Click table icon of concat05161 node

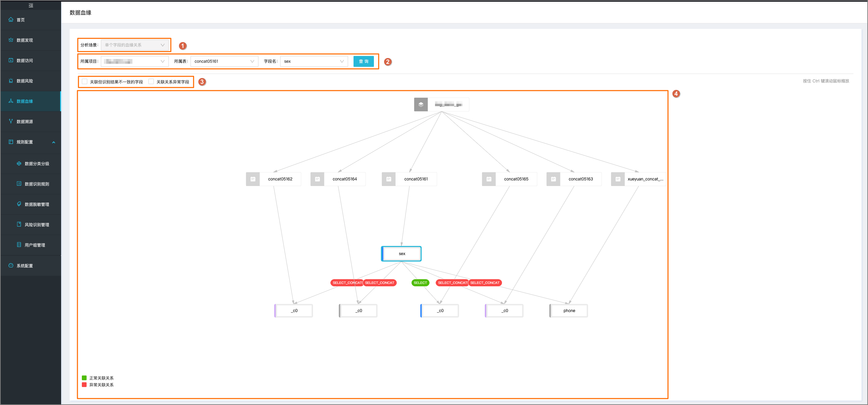pos(389,179)
